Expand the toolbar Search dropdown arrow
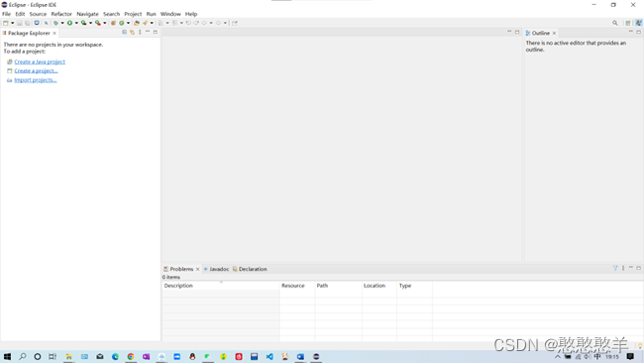 click(152, 23)
